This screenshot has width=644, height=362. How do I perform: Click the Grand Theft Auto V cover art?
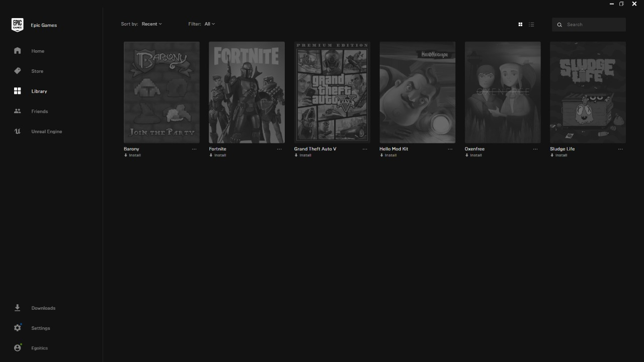click(332, 93)
